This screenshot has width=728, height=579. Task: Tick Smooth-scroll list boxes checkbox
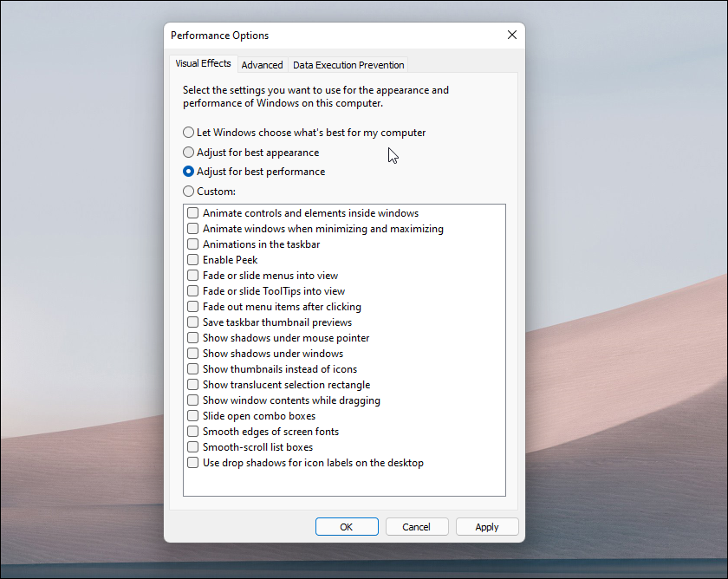192,447
